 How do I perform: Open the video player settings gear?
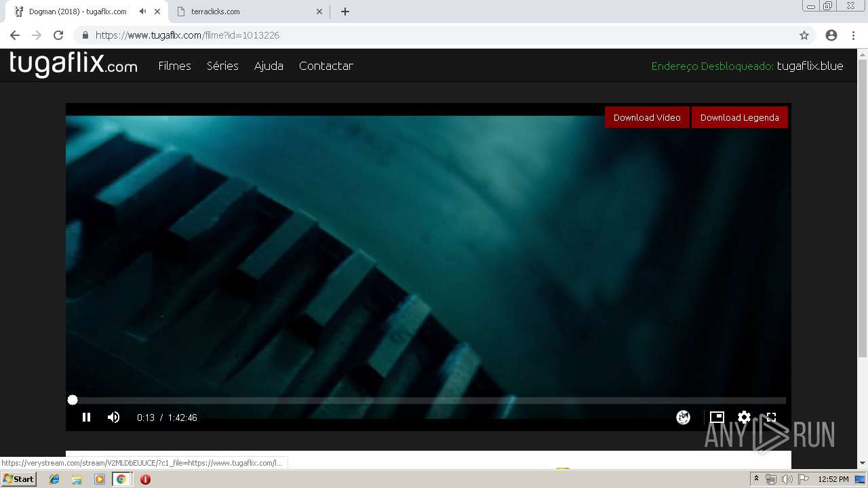coord(744,418)
